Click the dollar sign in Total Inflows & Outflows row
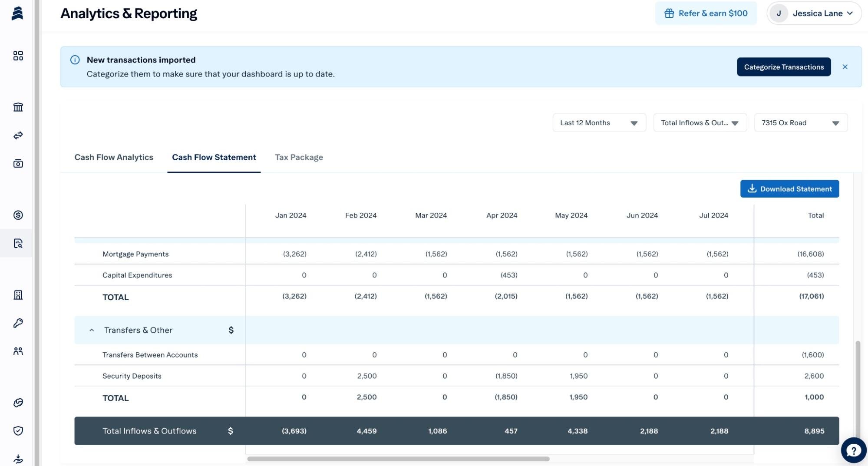Screen dimensions: 868x466 tap(231, 431)
